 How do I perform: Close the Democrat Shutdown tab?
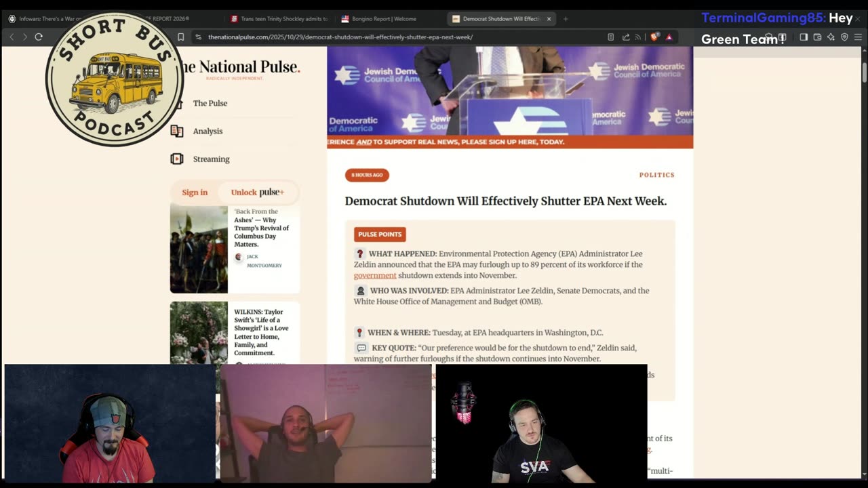[549, 19]
